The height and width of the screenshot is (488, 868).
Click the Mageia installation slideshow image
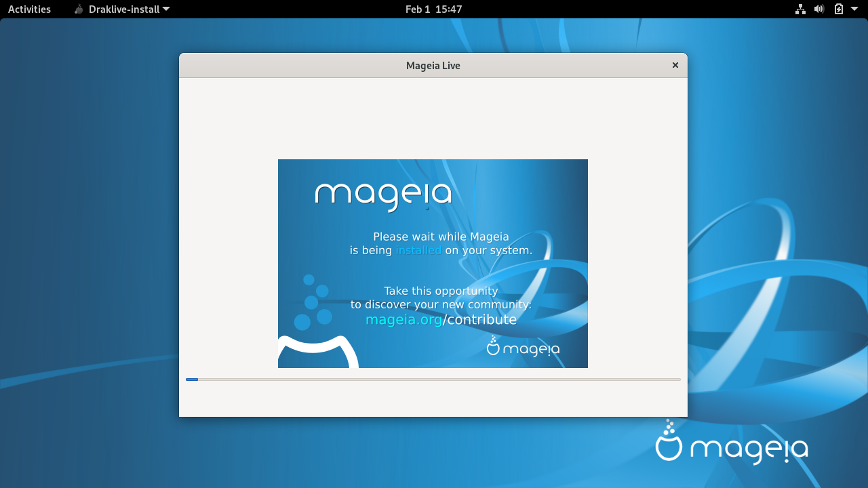pyautogui.click(x=433, y=264)
